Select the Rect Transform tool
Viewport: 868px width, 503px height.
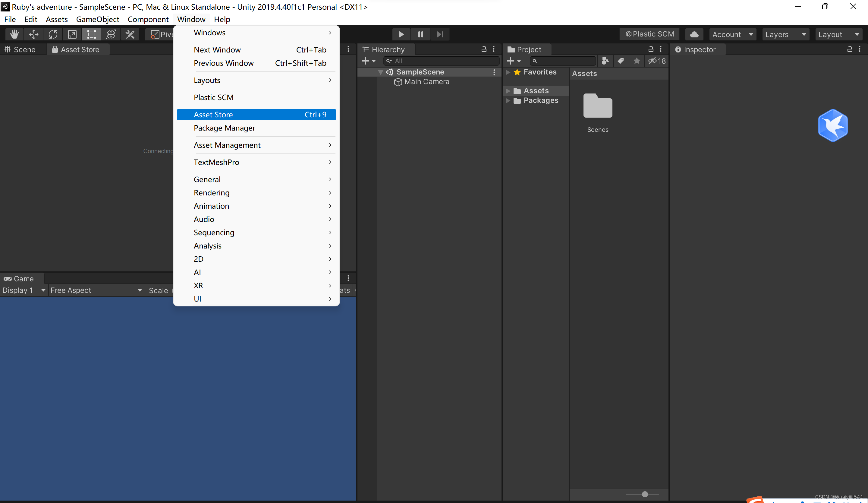pyautogui.click(x=91, y=34)
